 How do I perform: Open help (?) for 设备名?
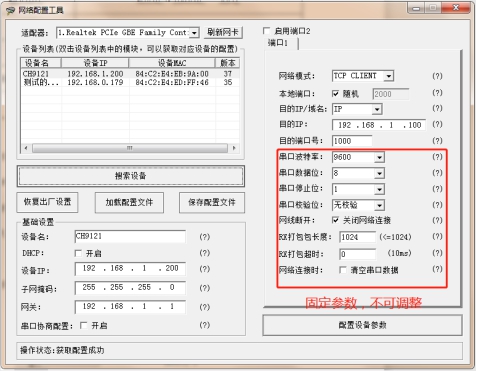tap(205, 237)
